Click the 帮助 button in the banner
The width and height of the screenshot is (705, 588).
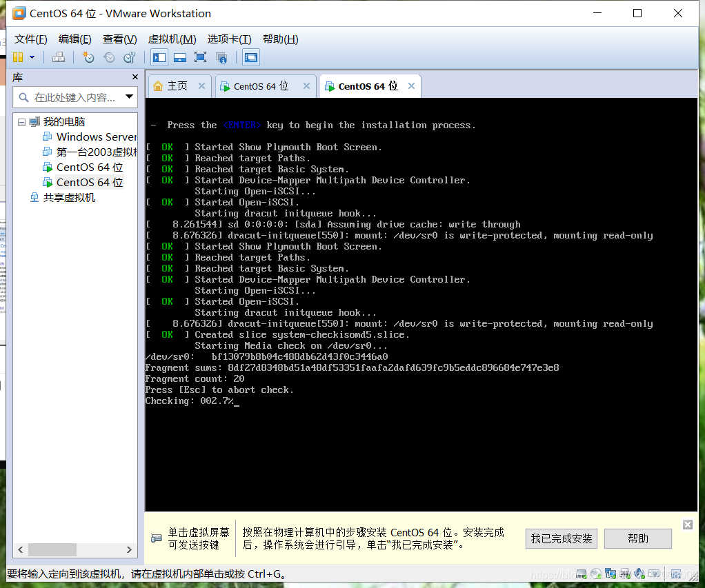(637, 538)
